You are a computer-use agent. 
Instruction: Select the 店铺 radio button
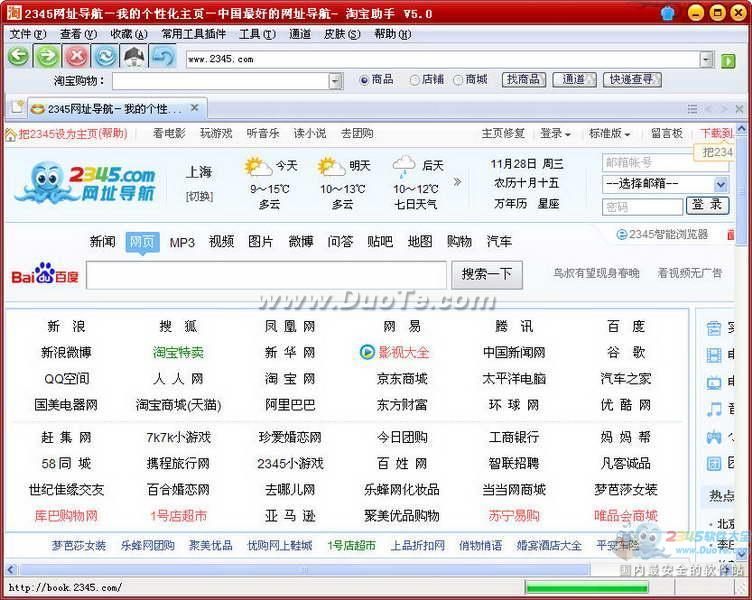tap(415, 80)
